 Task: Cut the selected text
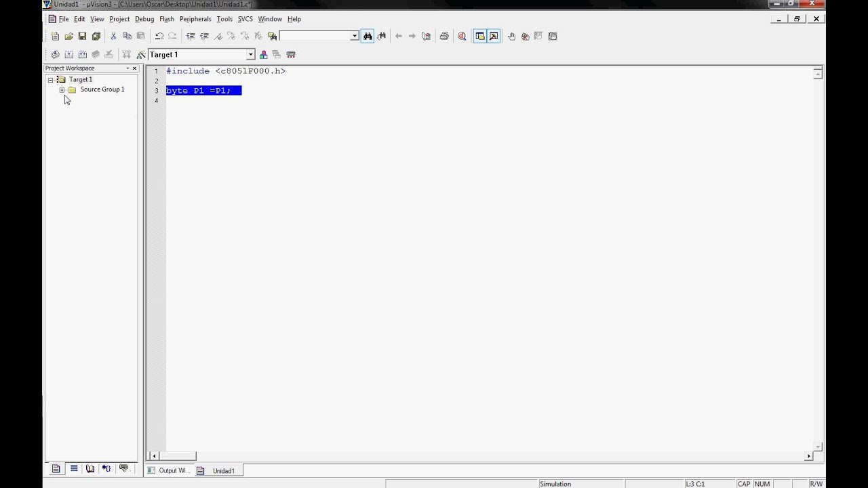113,36
